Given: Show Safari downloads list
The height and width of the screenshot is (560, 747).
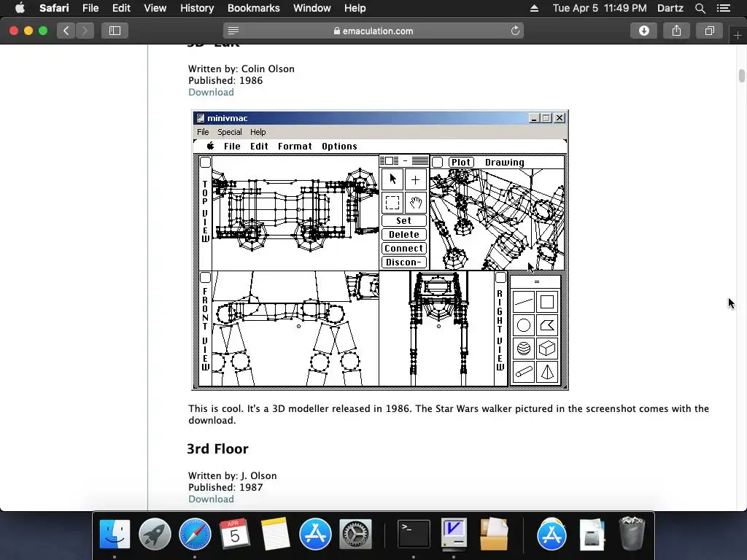Looking at the screenshot, I should pos(643,31).
